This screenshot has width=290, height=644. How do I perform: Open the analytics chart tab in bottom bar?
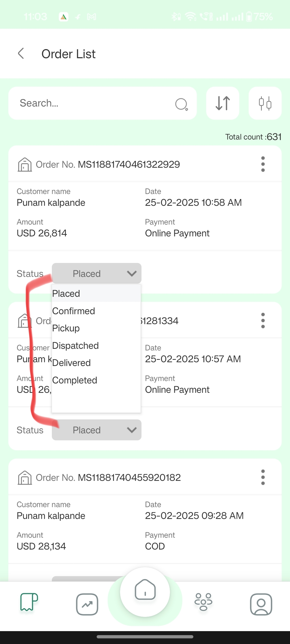click(87, 604)
